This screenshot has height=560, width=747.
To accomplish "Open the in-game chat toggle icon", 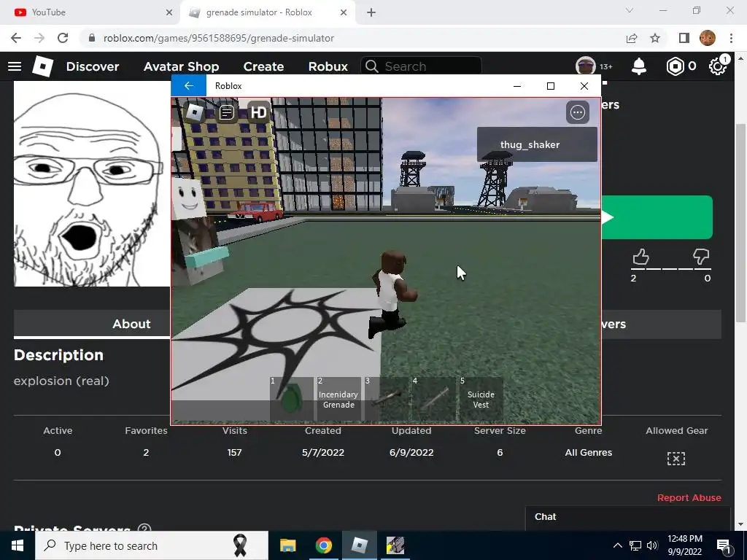I will pyautogui.click(x=227, y=112).
